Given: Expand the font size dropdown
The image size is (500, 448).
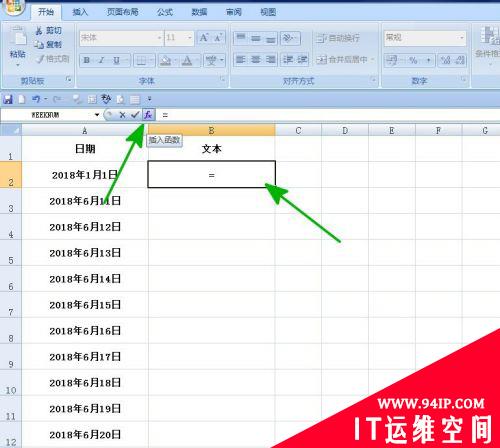Looking at the screenshot, I should (x=190, y=38).
